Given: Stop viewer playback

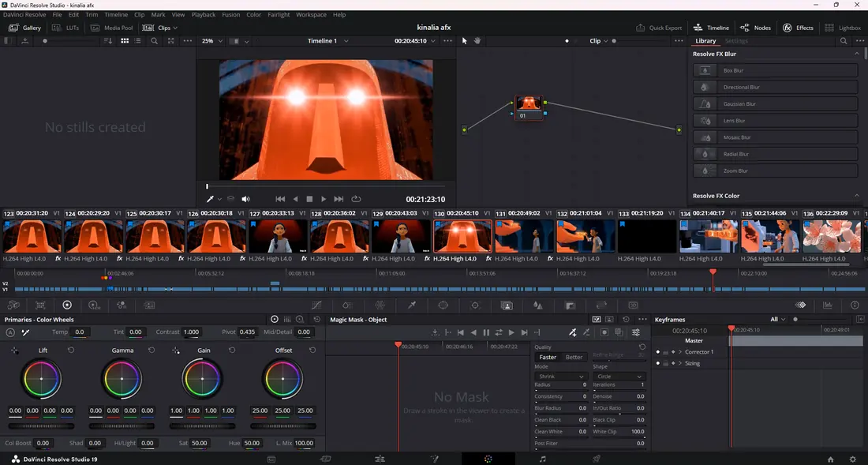Looking at the screenshot, I should (x=309, y=199).
